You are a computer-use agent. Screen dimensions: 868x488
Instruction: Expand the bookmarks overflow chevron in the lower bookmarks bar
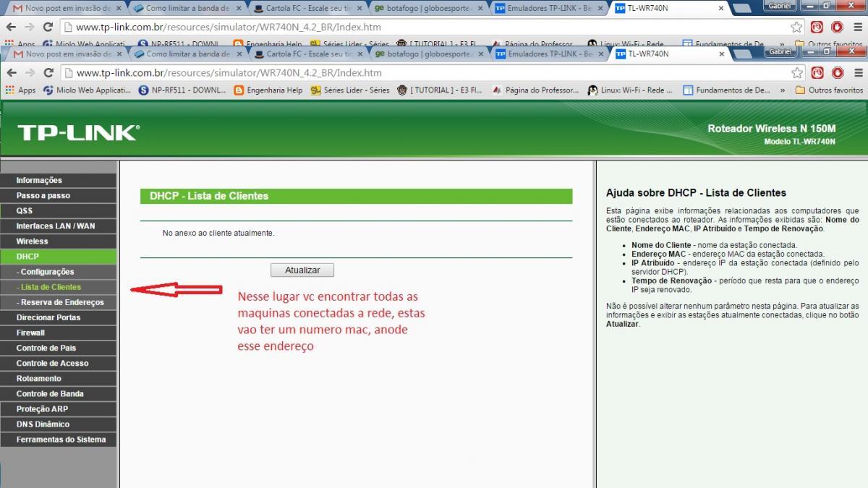[x=782, y=90]
